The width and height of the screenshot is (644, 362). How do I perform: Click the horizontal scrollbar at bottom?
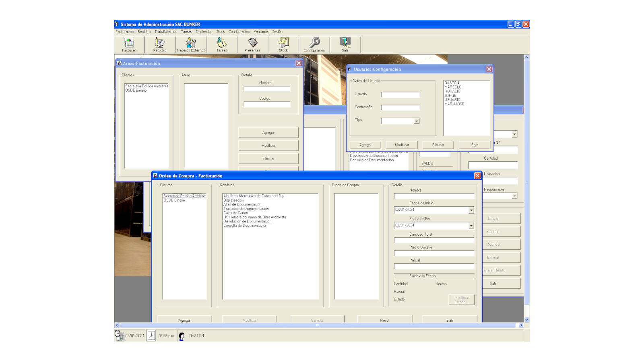pyautogui.click(x=318, y=325)
